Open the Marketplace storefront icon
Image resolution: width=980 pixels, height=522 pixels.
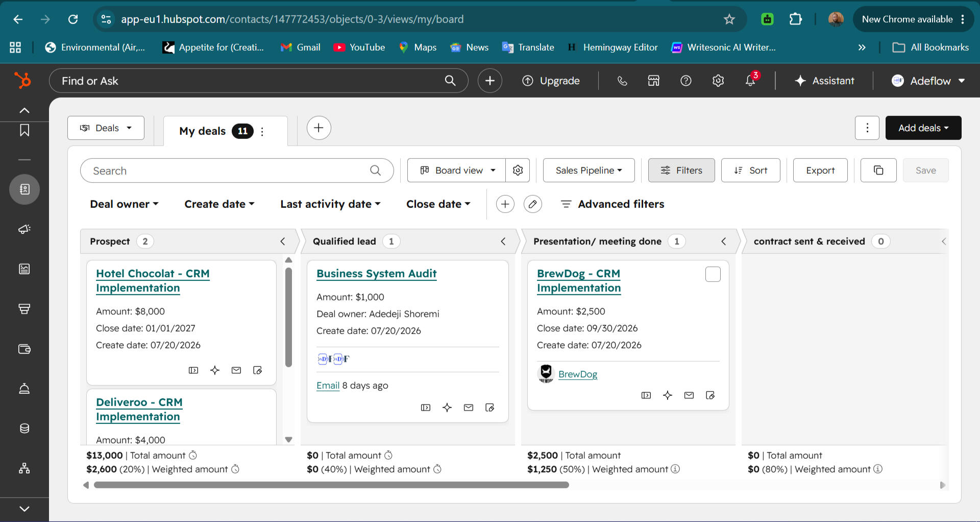(654, 81)
